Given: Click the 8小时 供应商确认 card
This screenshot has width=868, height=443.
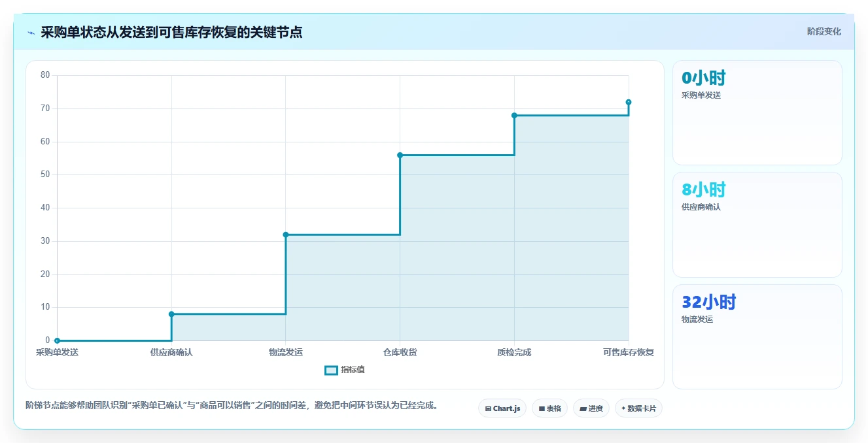Looking at the screenshot, I should click(x=757, y=225).
